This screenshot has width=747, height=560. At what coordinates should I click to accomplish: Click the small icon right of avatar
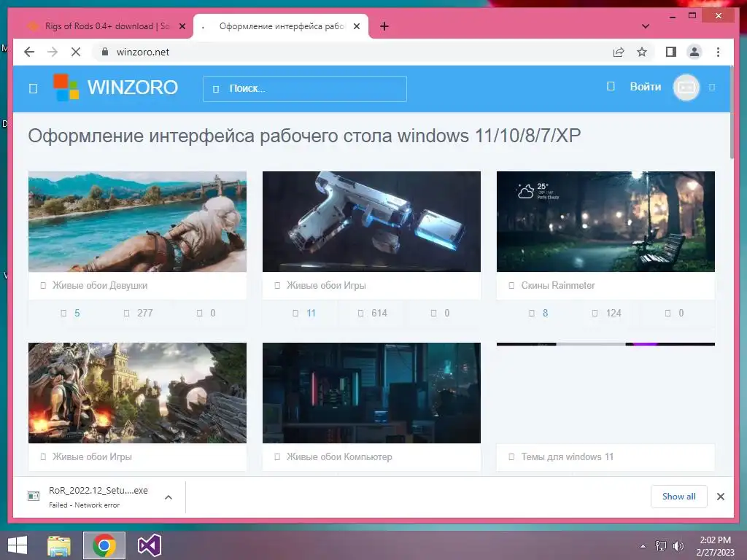(712, 87)
